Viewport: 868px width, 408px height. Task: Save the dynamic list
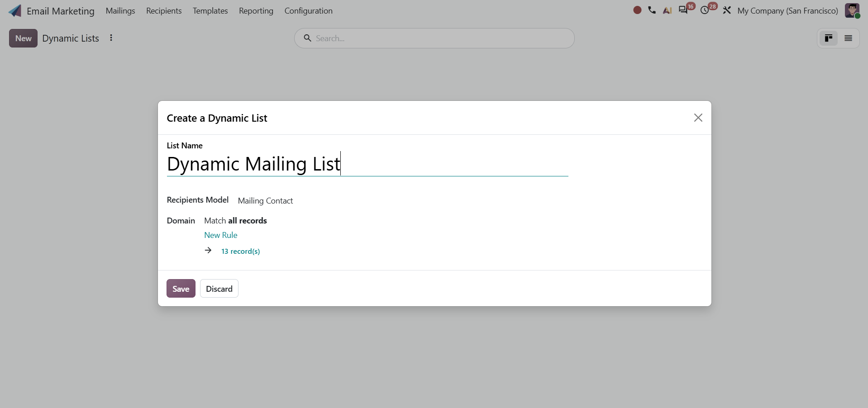(x=181, y=289)
